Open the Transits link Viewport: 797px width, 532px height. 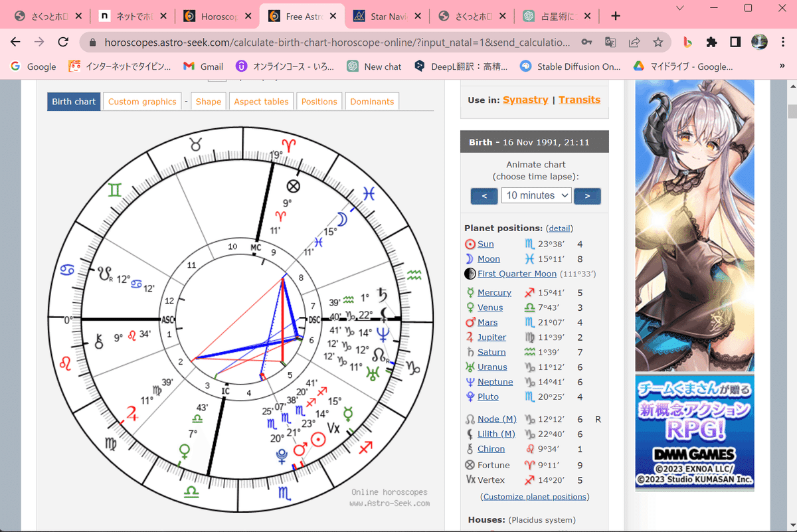(579, 100)
